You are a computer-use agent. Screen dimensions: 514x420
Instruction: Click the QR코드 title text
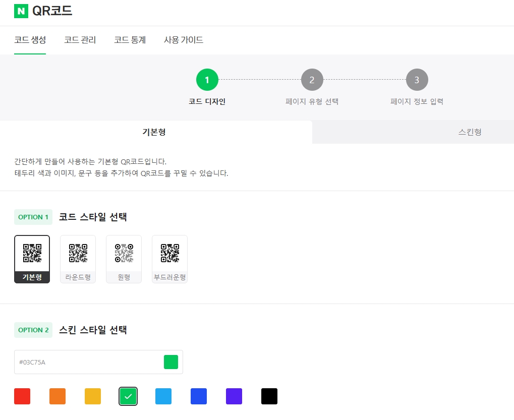[52, 11]
